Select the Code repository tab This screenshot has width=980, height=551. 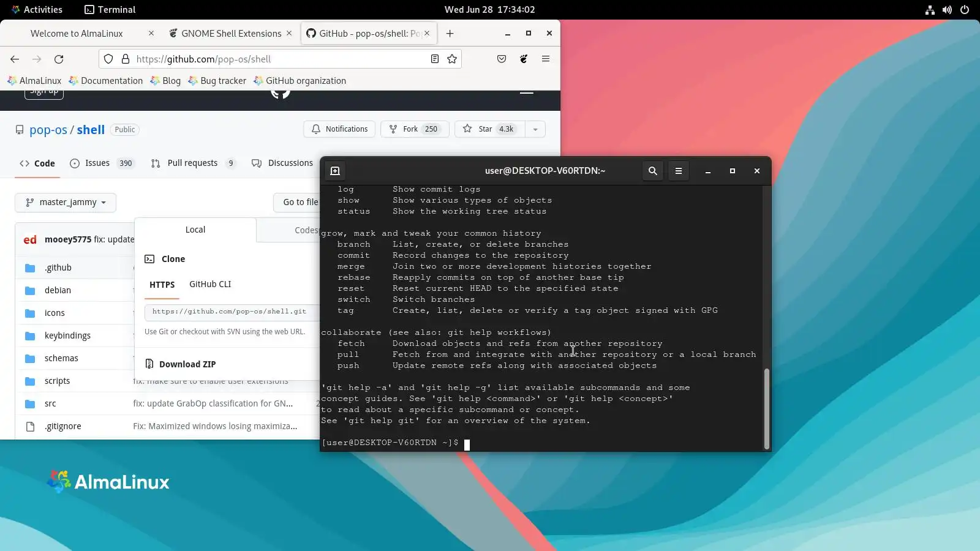click(x=37, y=163)
